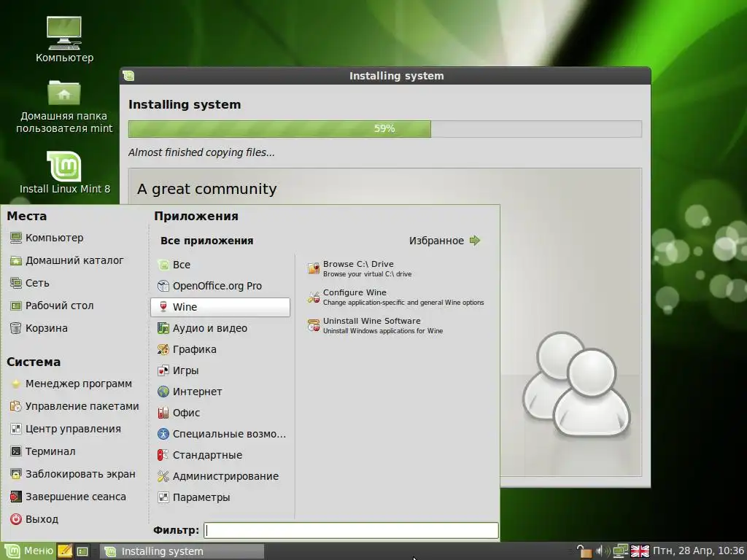
Task: Open Управление пакетами entry
Action: coord(75,406)
